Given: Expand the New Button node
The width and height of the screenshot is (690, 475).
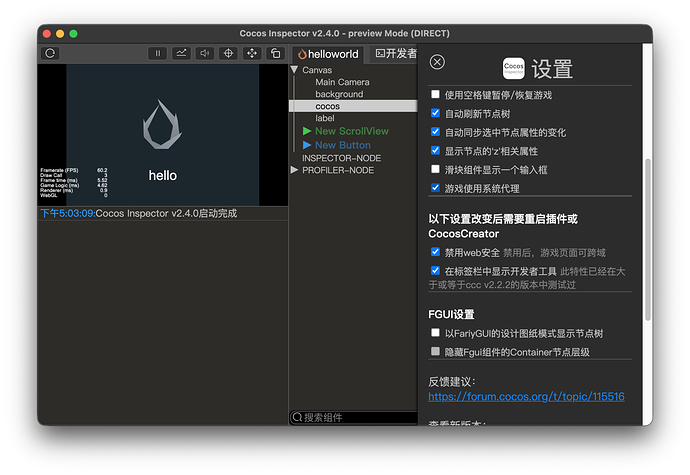Looking at the screenshot, I should click(307, 145).
